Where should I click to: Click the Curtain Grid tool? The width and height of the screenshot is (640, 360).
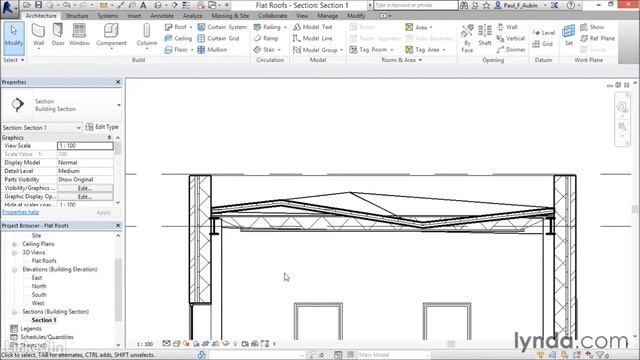[x=218, y=38]
